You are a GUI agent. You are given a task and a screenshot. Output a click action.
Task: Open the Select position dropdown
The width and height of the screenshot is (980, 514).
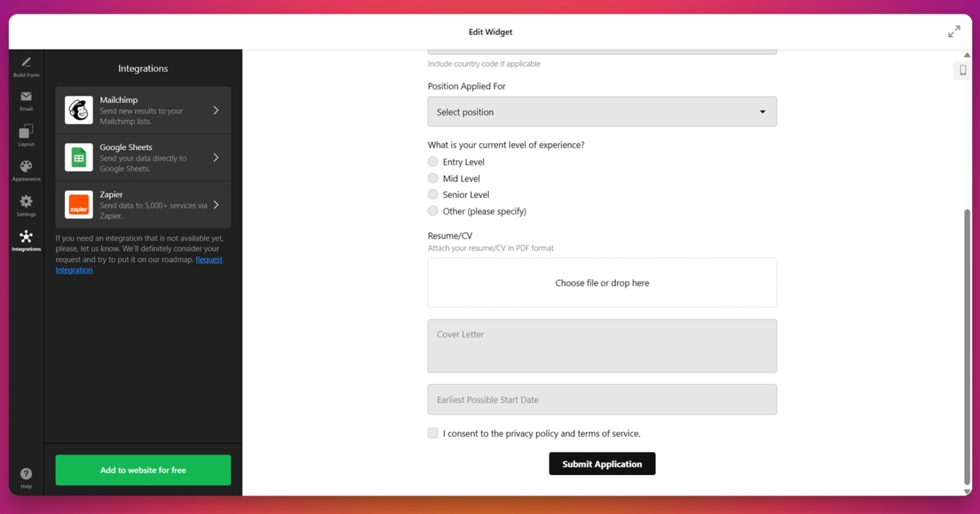(602, 112)
